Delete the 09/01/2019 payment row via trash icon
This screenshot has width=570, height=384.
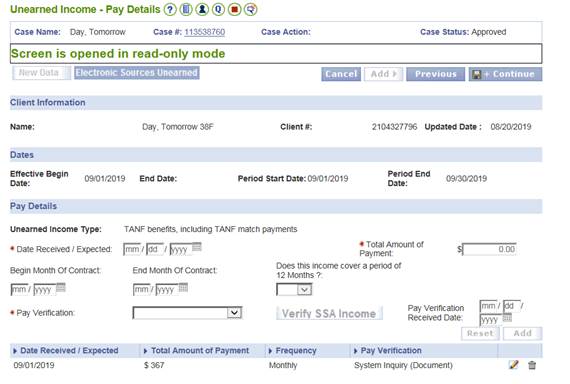(532, 365)
